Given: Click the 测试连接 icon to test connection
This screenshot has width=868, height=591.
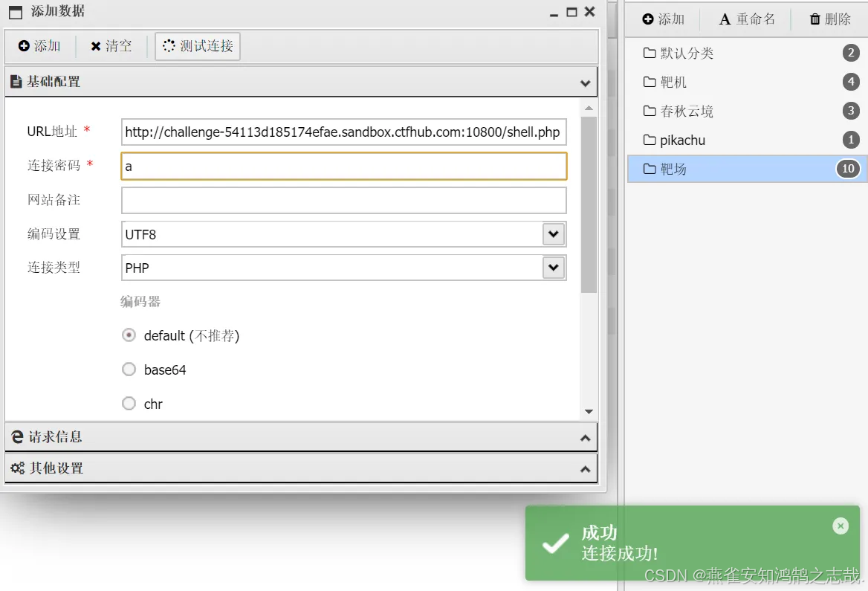Looking at the screenshot, I should tap(169, 45).
